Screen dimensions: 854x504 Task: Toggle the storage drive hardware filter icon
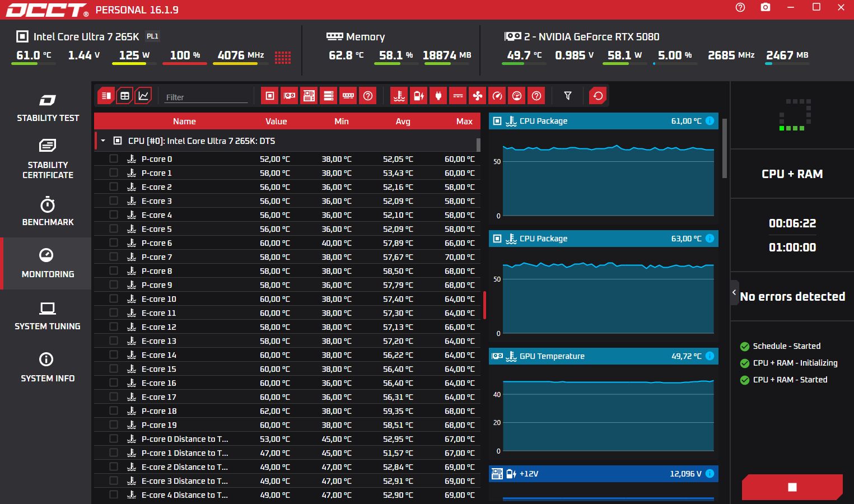tap(329, 96)
